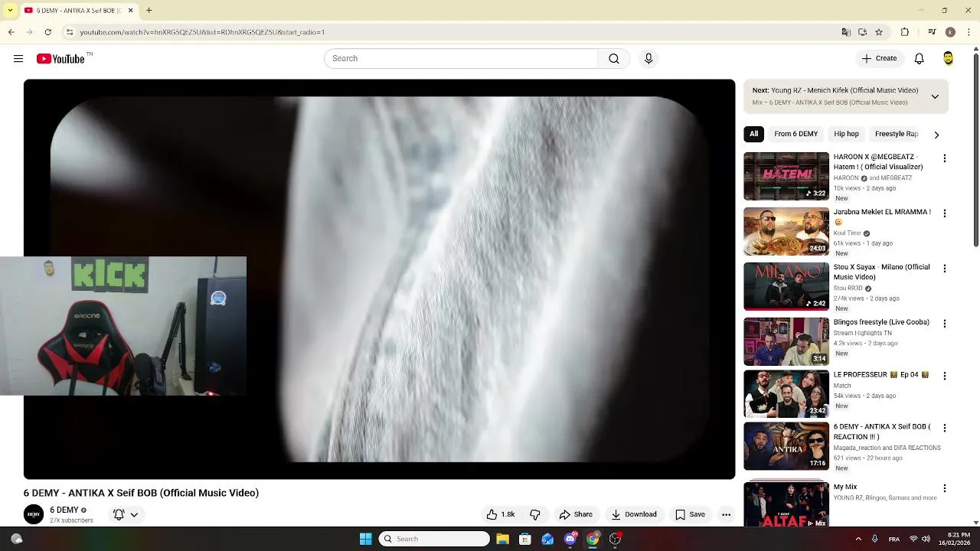
Task: Click the Create button
Action: point(879,59)
